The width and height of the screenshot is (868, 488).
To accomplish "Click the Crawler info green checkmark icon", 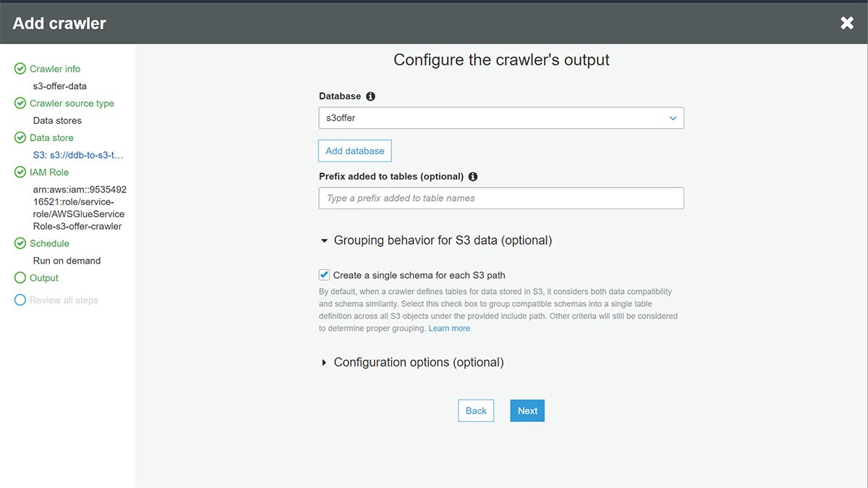I will pyautogui.click(x=20, y=69).
